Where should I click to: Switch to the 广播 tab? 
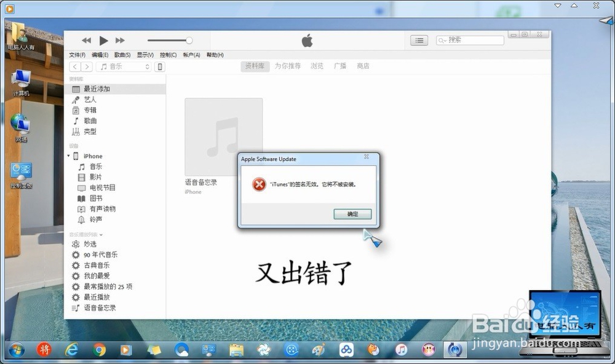(340, 66)
